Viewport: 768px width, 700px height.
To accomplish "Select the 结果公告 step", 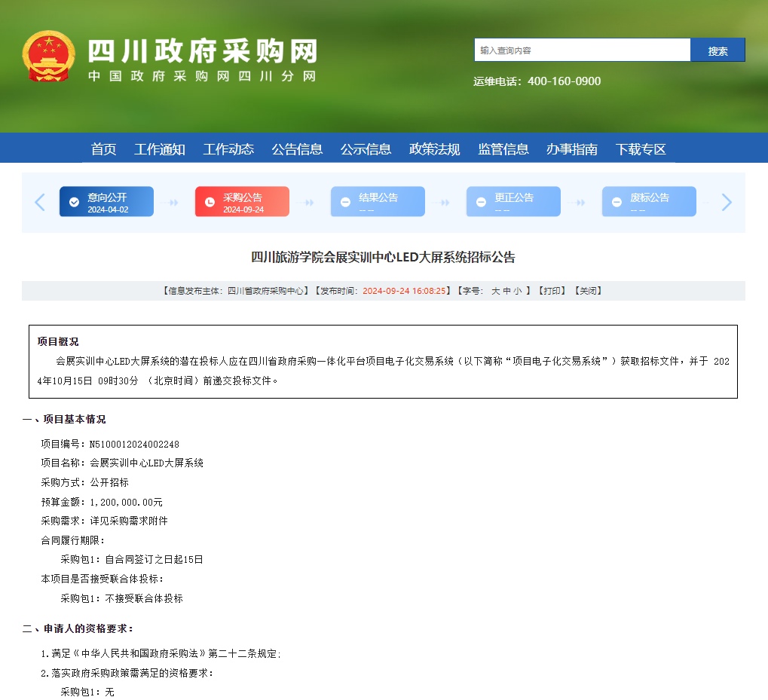I will click(x=378, y=201).
